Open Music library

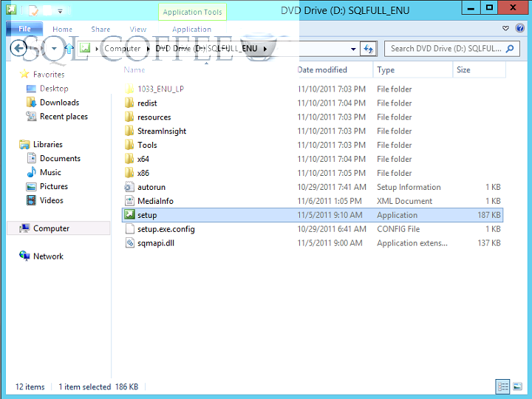click(50, 172)
